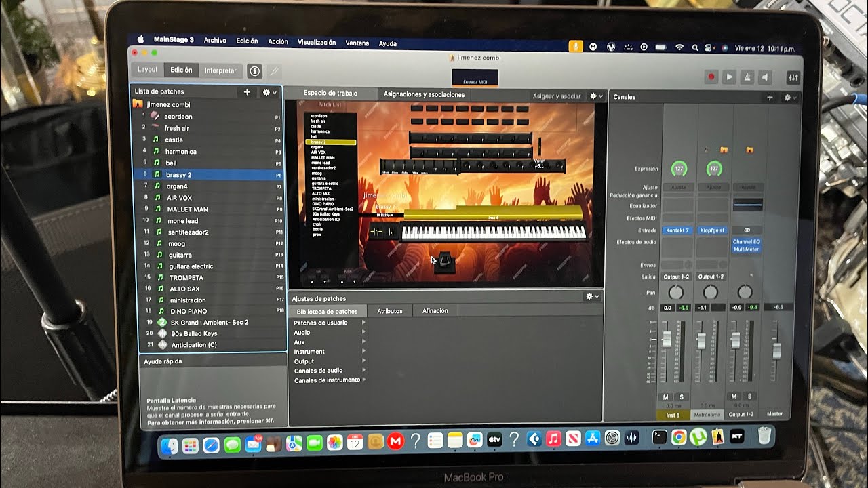Select DINO PIANO patch in list
Screen dimensions: 868x488
pyautogui.click(x=211, y=311)
